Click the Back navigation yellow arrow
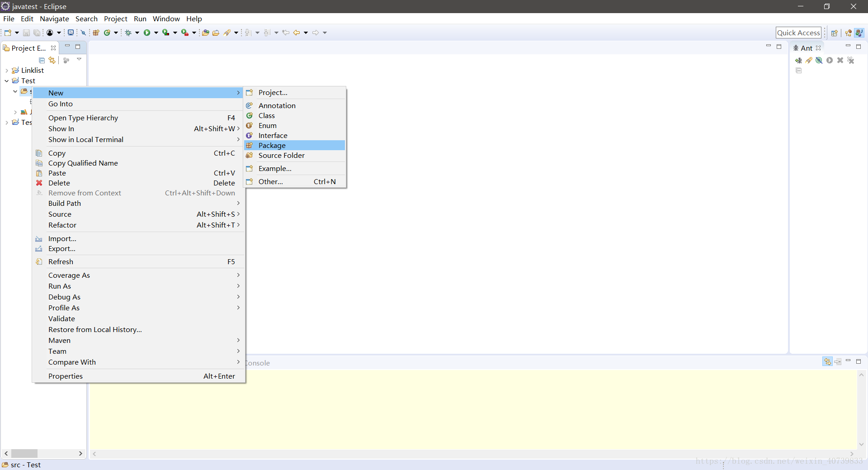Screen dimensions: 868x470 click(x=297, y=33)
